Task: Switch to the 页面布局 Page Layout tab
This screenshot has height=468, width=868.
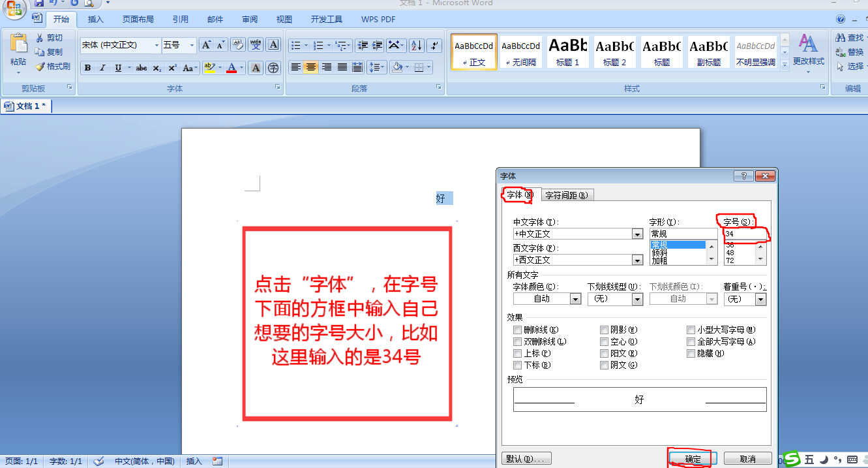Action: point(138,20)
